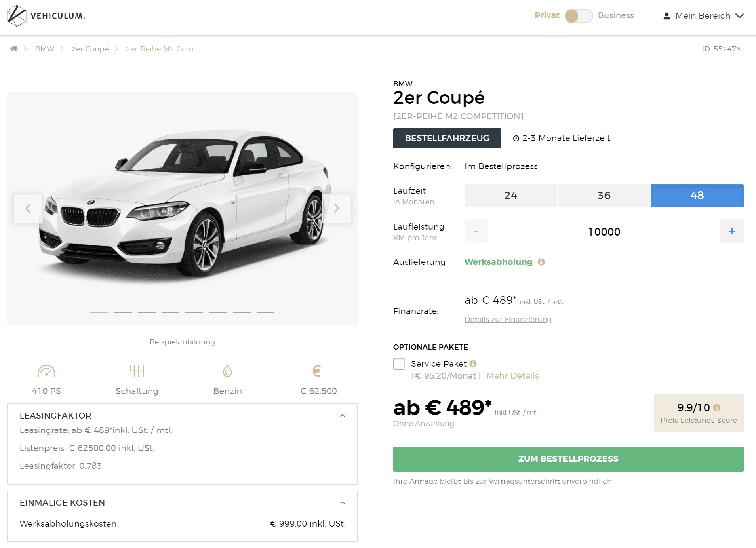Decrease Laufleistung with minus button
The image size is (756, 548).
[476, 232]
